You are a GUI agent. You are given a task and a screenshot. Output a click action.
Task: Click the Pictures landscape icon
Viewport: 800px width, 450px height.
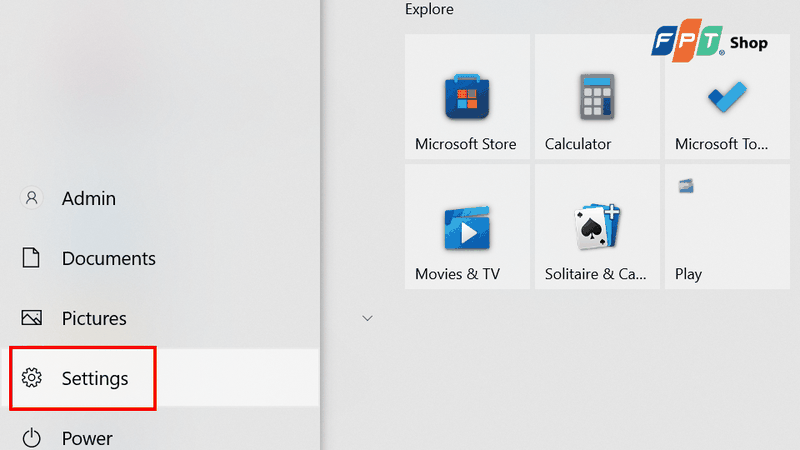32,318
